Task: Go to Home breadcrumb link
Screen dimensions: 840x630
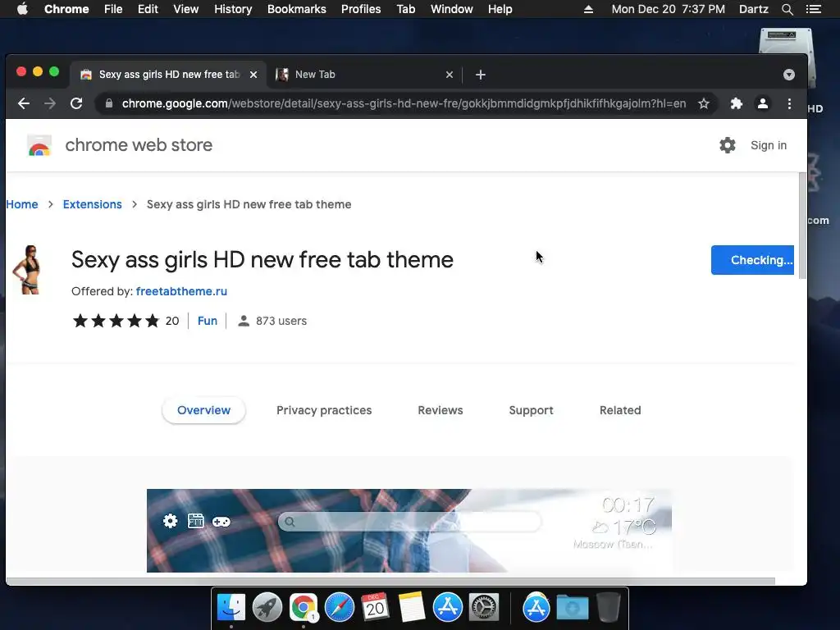Action: [x=22, y=204]
